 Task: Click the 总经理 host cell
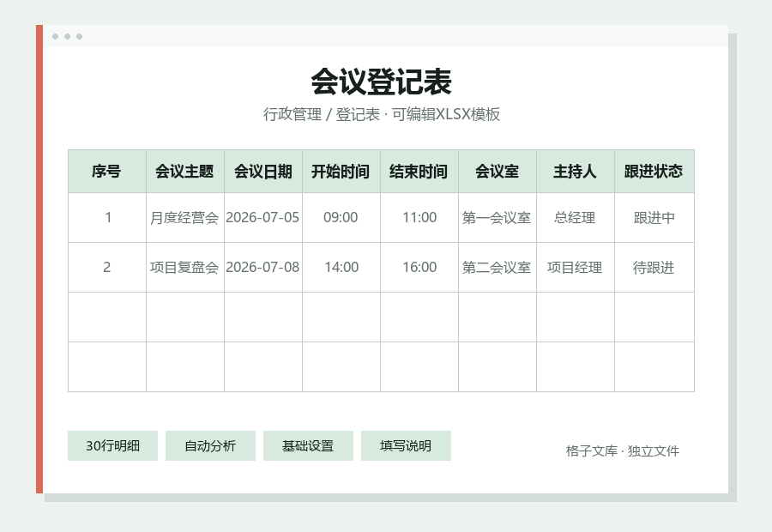point(576,217)
